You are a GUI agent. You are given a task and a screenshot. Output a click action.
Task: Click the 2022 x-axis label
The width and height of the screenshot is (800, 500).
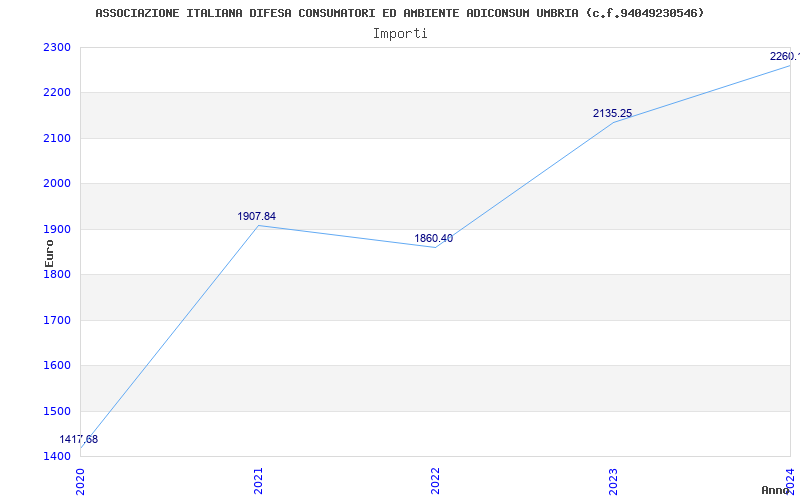(x=435, y=481)
